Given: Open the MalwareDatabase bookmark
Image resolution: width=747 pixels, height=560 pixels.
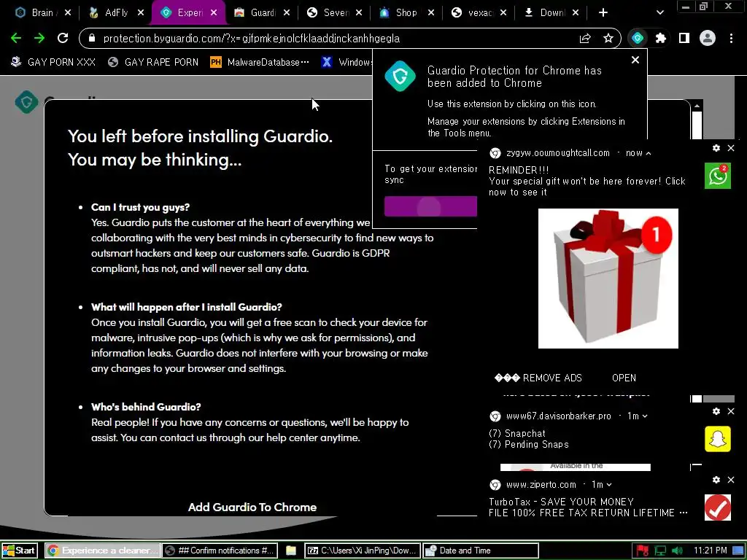Looking at the screenshot, I should click(260, 62).
